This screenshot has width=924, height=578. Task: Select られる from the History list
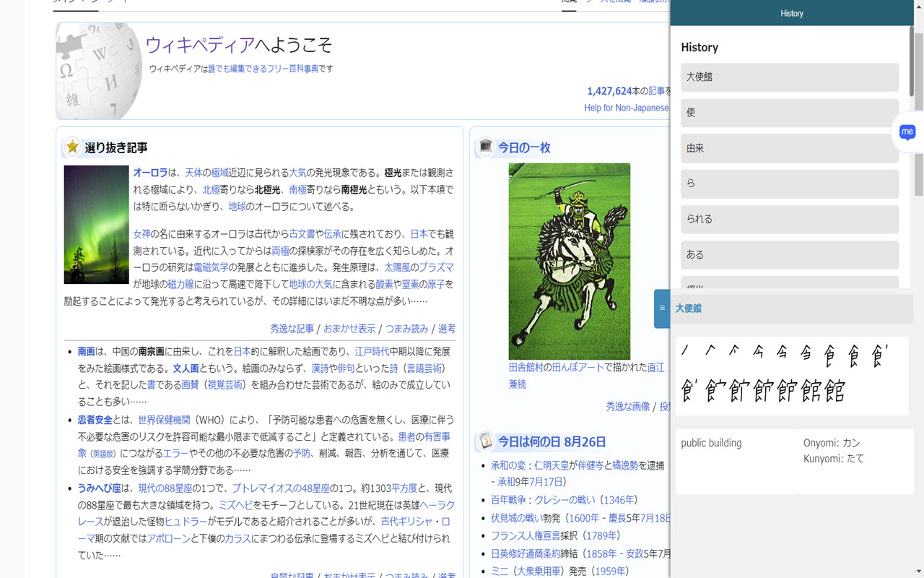789,219
